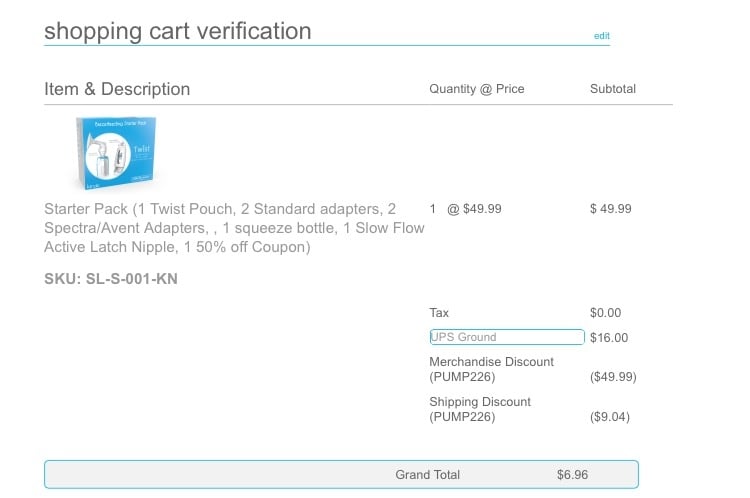This screenshot has height=498, width=750.
Task: Click the SKU SL-S-001-KN label
Action: click(x=111, y=279)
